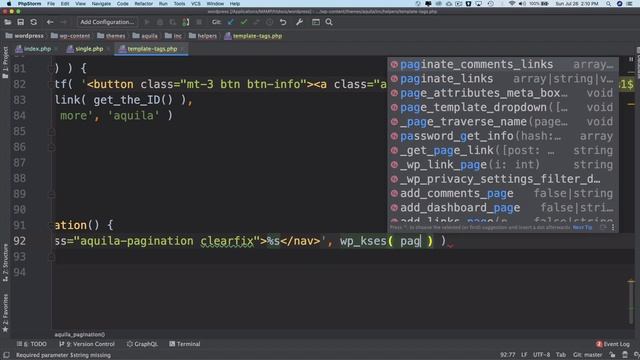
Task: Click the Git Update Project blue arrow
Action: click(x=231, y=22)
